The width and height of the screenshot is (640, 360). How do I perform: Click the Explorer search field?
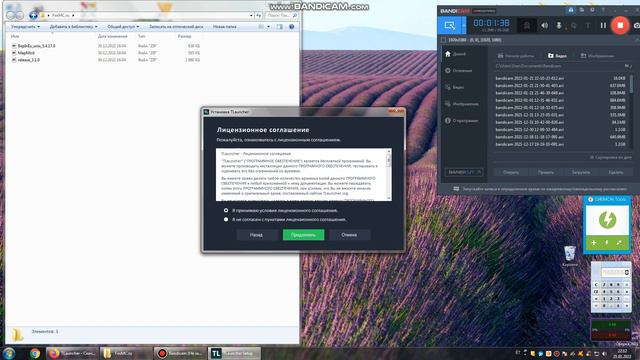(281, 15)
